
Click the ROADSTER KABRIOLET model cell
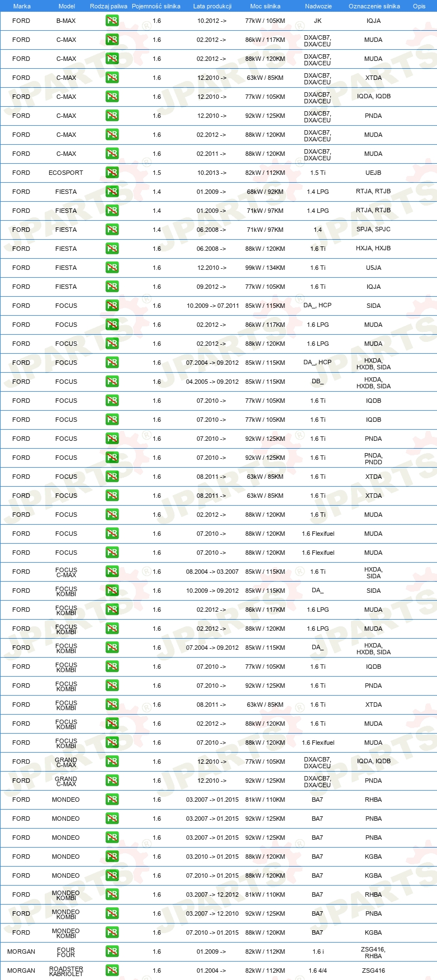[66, 971]
